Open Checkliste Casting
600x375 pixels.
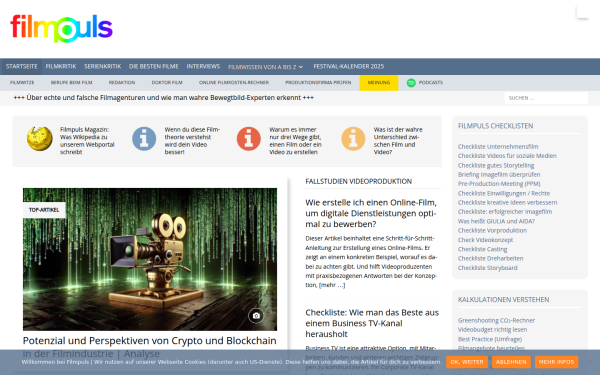point(483,249)
